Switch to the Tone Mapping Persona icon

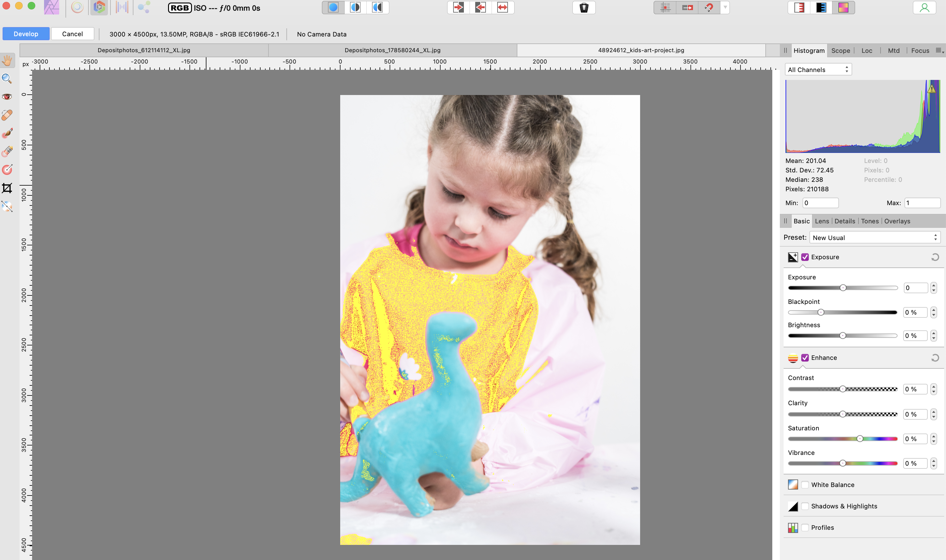tap(121, 8)
